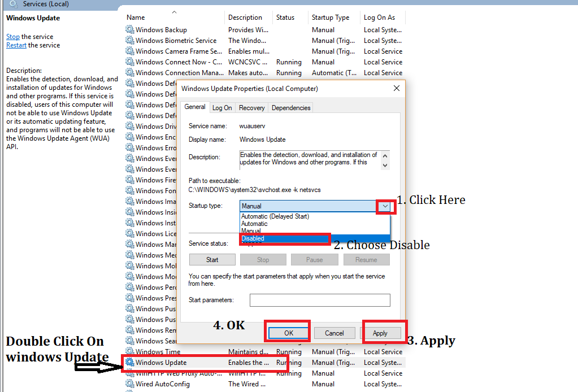578x392 pixels.
Task: Click the Windows Camera Frame Server icon
Action: click(131, 51)
